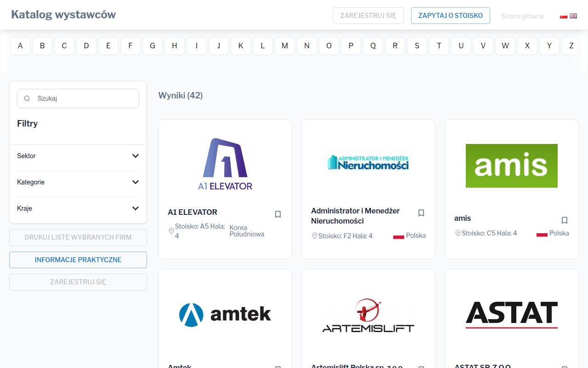588x368 pixels.
Task: Filter exhibitors by letter U
Action: point(461,46)
